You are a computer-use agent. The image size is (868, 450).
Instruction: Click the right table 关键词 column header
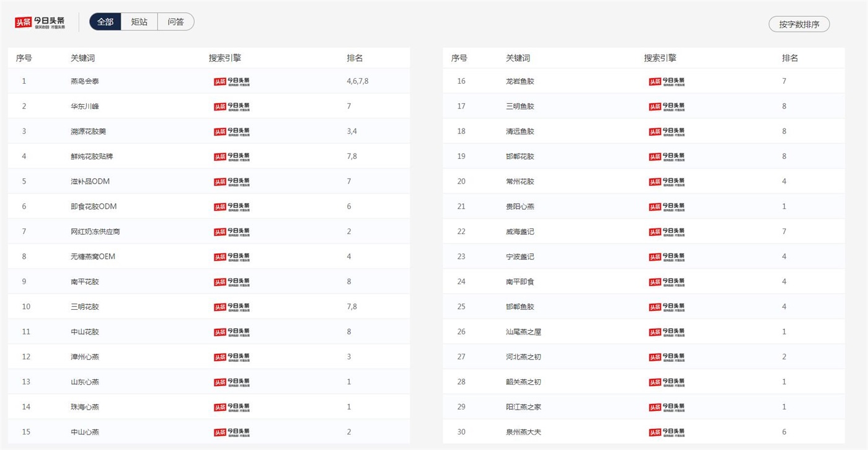[518, 58]
